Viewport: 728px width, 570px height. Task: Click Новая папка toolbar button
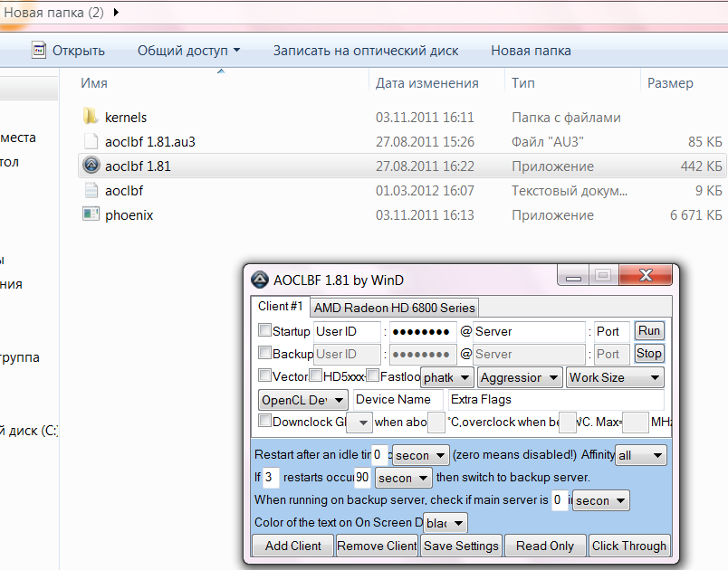[x=531, y=50]
